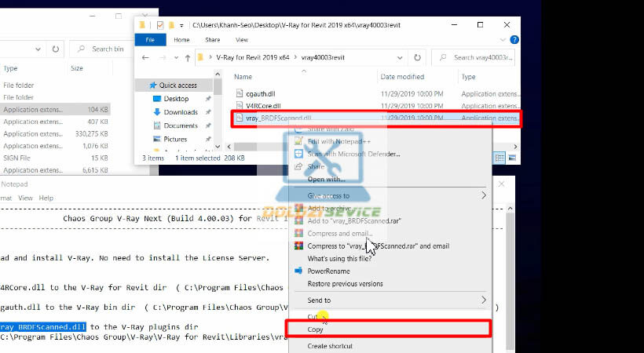The height and width of the screenshot is (353, 644).
Task: Open the Home ribbon tab
Action: click(x=181, y=39)
